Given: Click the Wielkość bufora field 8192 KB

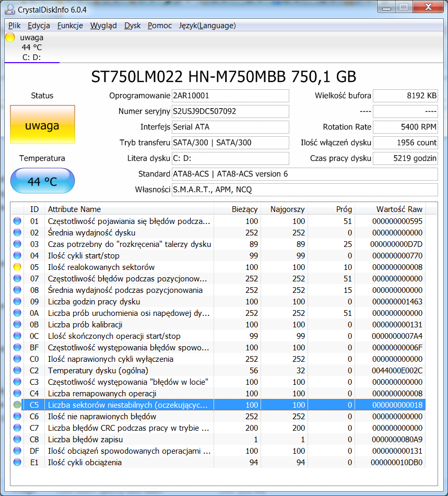Looking at the screenshot, I should [405, 96].
